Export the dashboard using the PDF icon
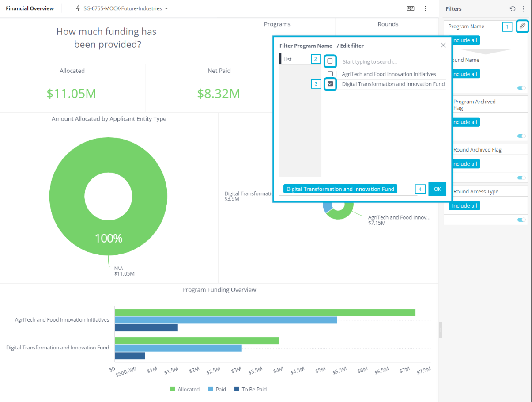 (411, 8)
